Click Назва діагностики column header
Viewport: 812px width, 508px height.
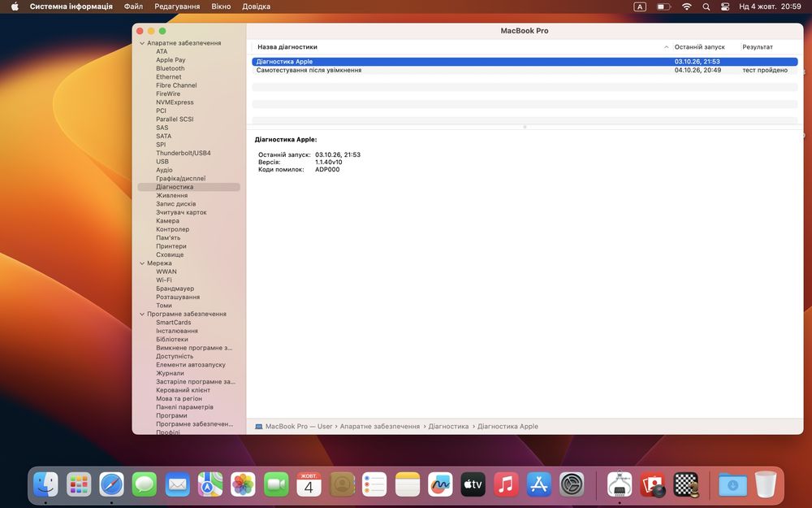pyautogui.click(x=287, y=46)
